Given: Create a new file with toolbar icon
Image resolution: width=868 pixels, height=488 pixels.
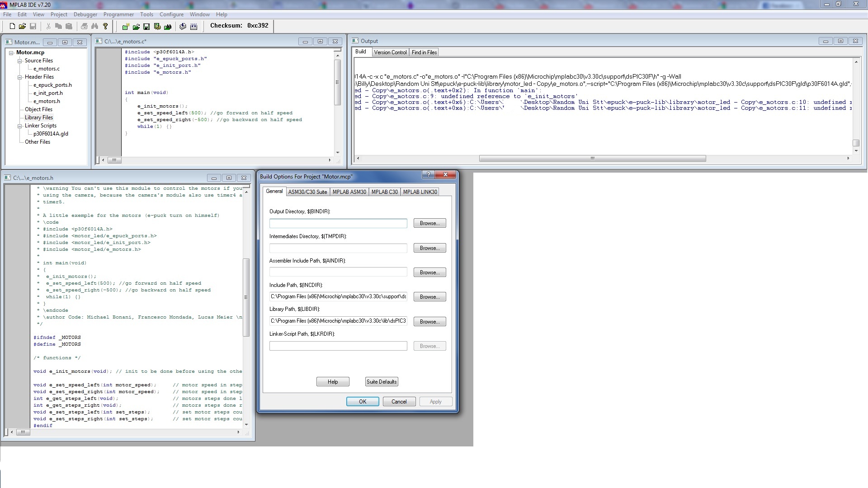Looking at the screenshot, I should (x=13, y=26).
